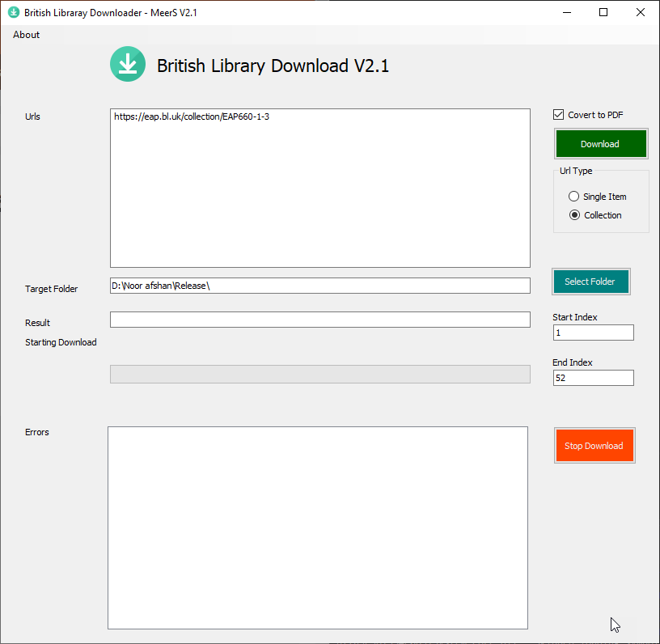Click inside the Errors text box
Image resolution: width=660 pixels, height=644 pixels.
click(x=318, y=527)
